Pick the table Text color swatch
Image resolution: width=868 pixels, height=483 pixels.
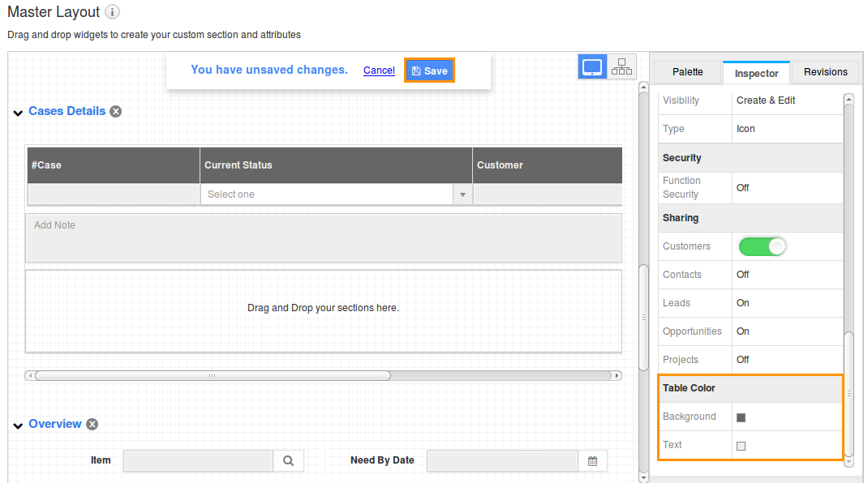pos(741,446)
